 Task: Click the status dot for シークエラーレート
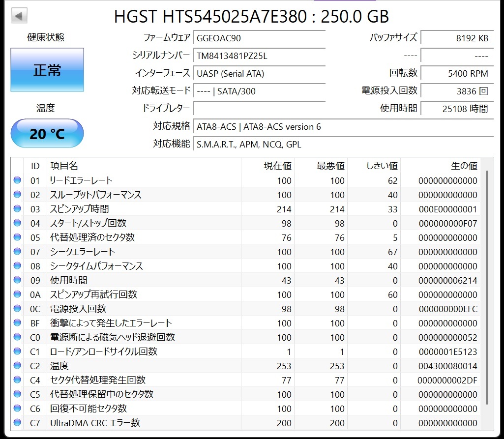tap(17, 251)
